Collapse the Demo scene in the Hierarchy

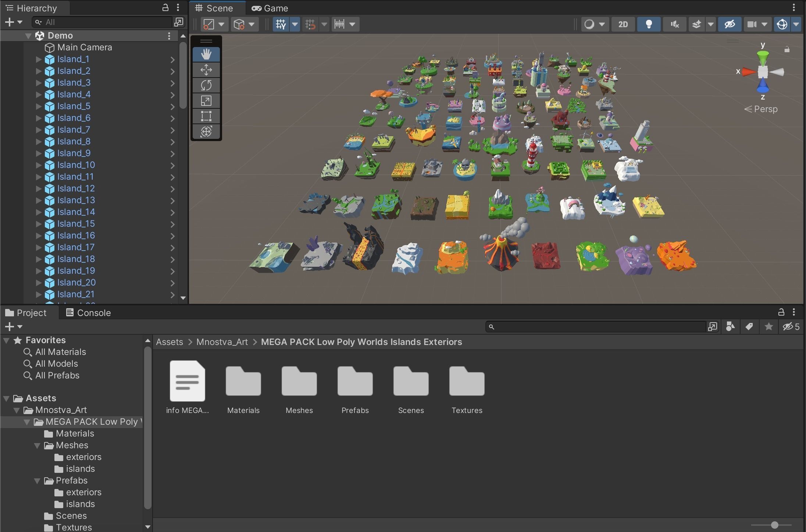click(28, 36)
